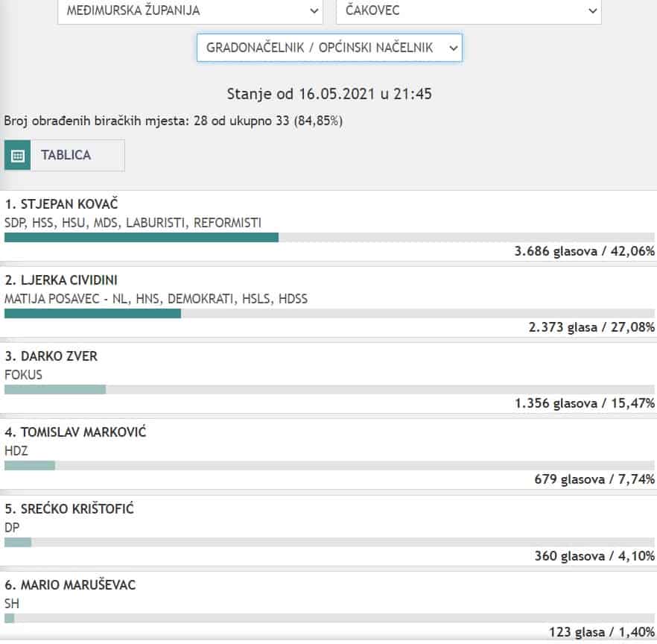Screen dimensions: 657x644
Task: Click candidate name Stjepan Kovač
Action: pyautogui.click(x=62, y=204)
